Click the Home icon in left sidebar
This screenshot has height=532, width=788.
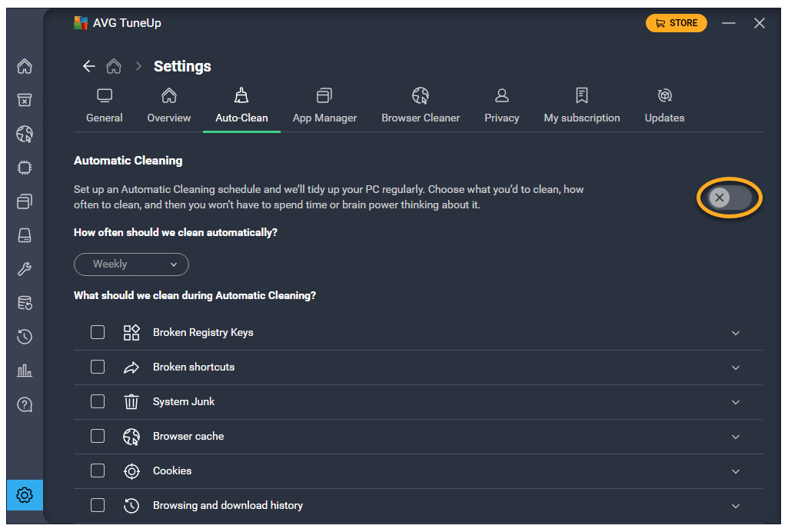pos(25,67)
